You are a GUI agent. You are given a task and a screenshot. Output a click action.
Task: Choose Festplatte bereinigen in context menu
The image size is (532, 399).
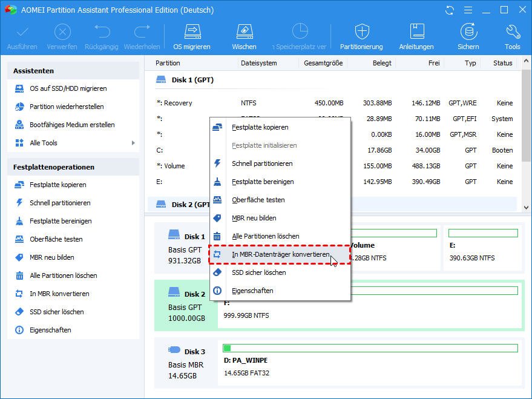click(280, 182)
